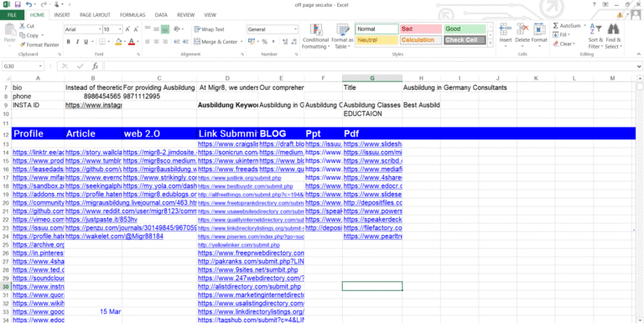Open the font size dropdown showing 10
Viewport: 644px width, 323px height.
[120, 29]
